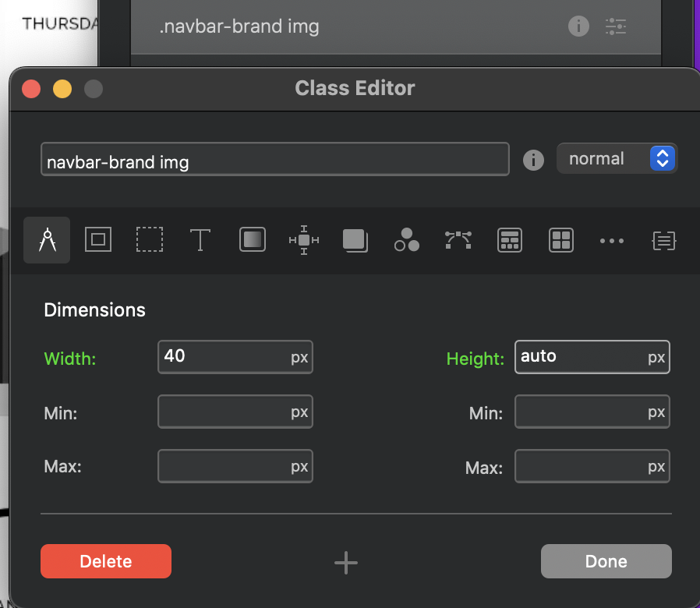Open the padding and margin box icon
The width and height of the screenshot is (700, 608).
click(98, 240)
